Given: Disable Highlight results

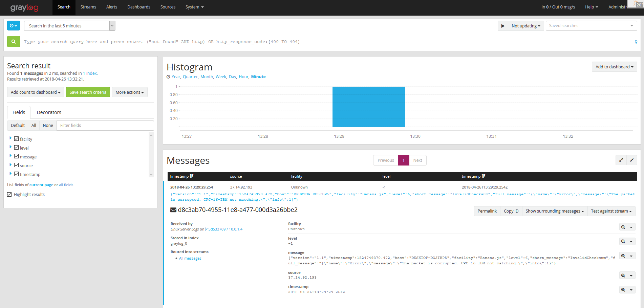Looking at the screenshot, I should tap(9, 194).
